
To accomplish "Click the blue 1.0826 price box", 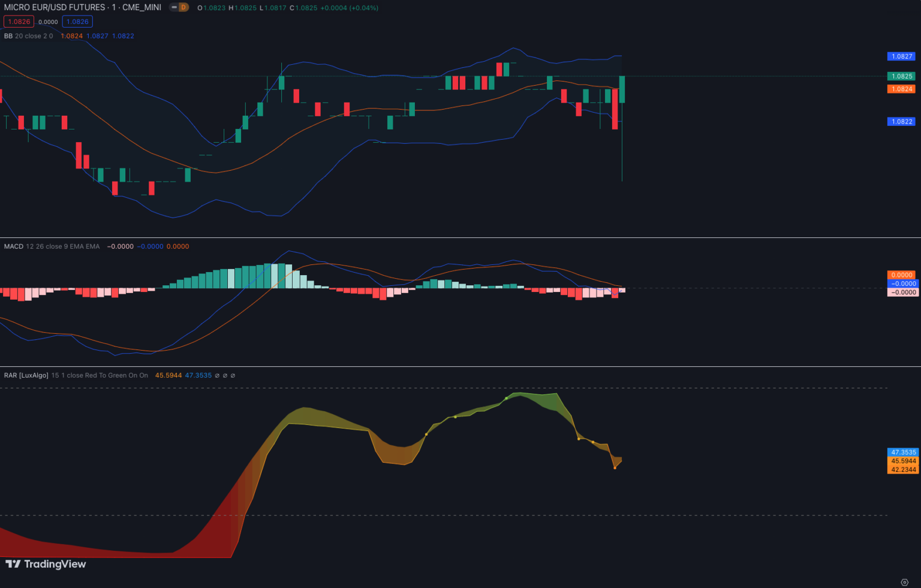I will [x=77, y=21].
